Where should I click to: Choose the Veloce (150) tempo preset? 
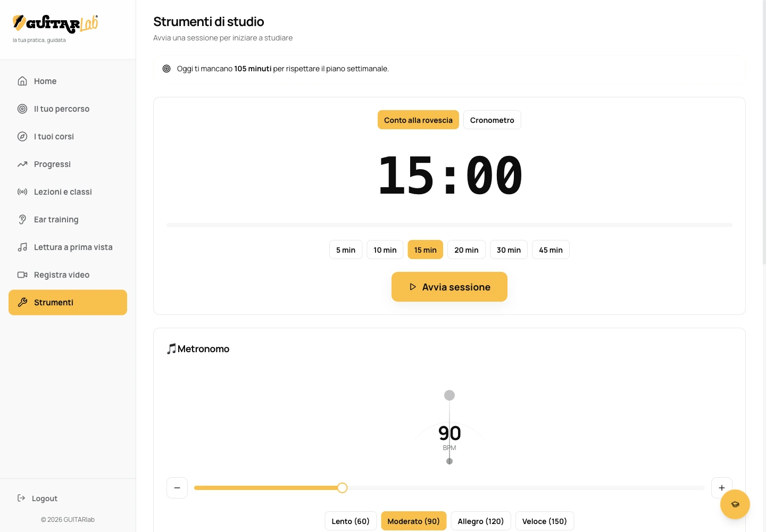tap(545, 521)
